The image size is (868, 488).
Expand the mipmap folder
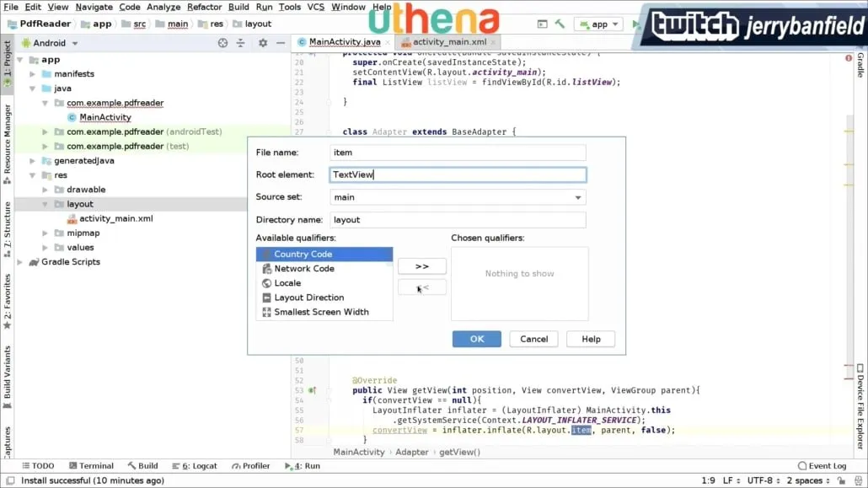pyautogui.click(x=46, y=233)
